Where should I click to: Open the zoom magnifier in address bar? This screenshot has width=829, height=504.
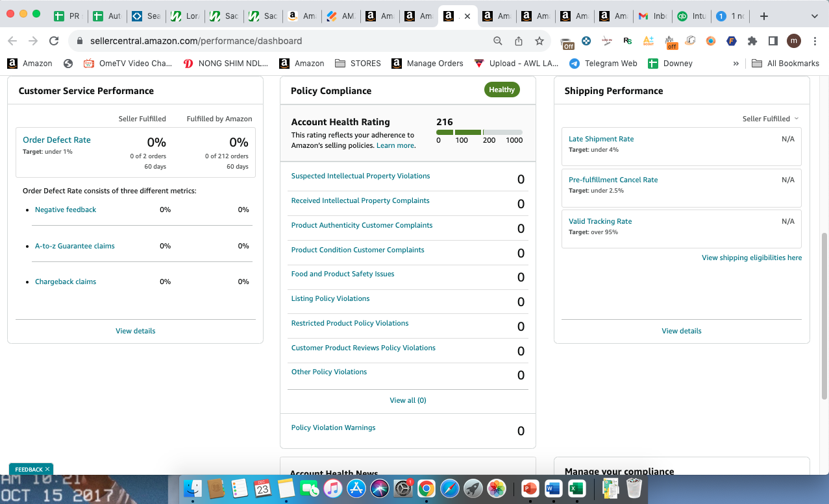498,41
